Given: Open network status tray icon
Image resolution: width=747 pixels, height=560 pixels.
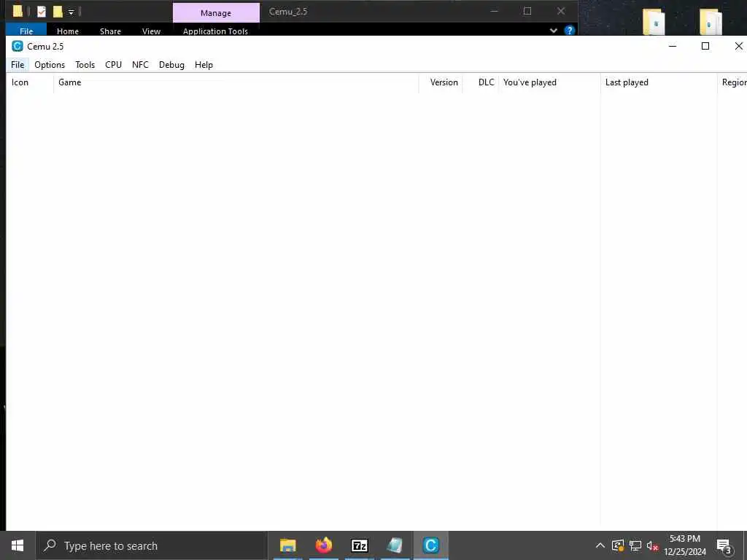Looking at the screenshot, I should [635, 545].
